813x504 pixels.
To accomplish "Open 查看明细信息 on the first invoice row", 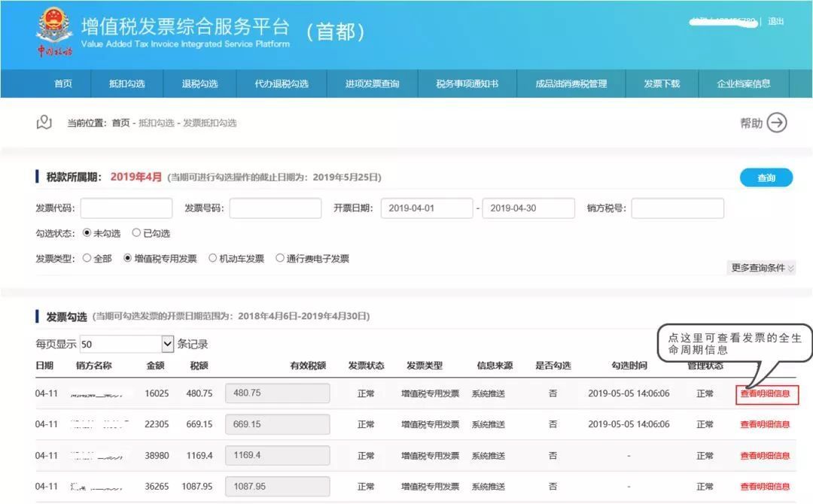I will click(x=766, y=393).
